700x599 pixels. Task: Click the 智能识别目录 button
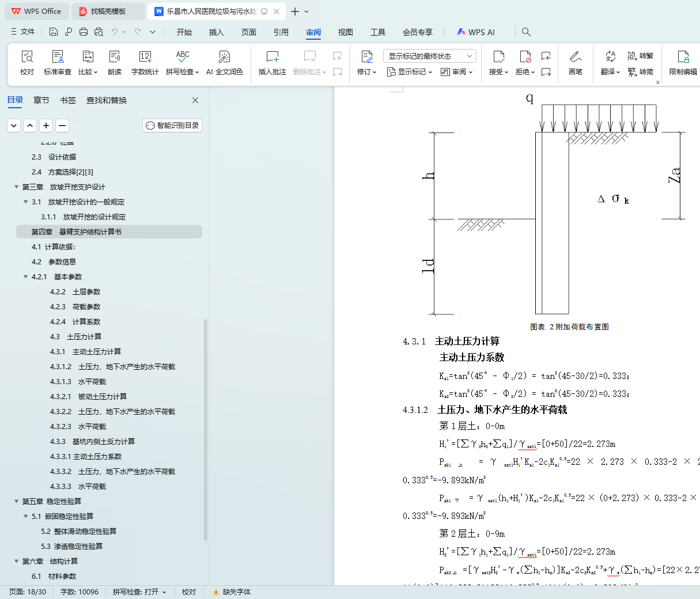172,125
